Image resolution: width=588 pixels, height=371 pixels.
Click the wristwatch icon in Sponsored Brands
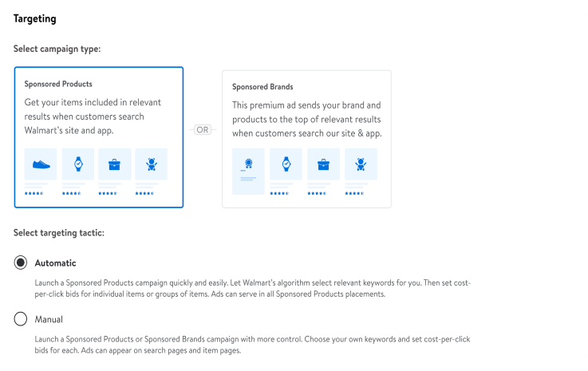pos(286,164)
